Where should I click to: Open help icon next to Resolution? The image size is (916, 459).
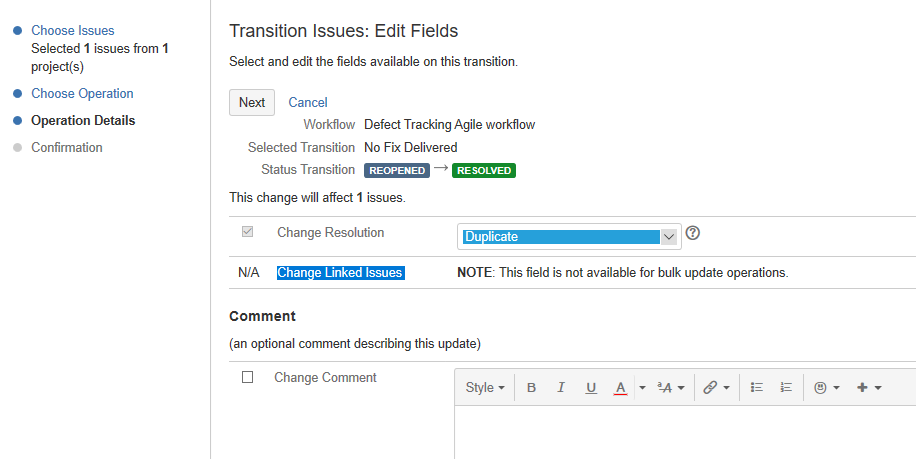692,233
